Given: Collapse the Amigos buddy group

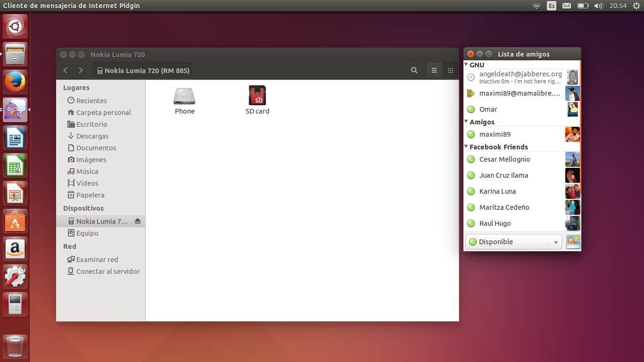Looking at the screenshot, I should click(466, 122).
